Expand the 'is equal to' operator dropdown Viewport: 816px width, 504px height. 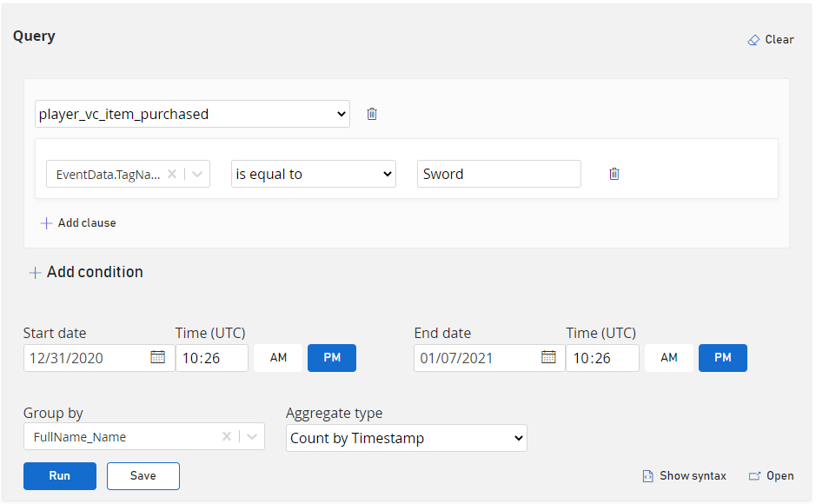313,174
